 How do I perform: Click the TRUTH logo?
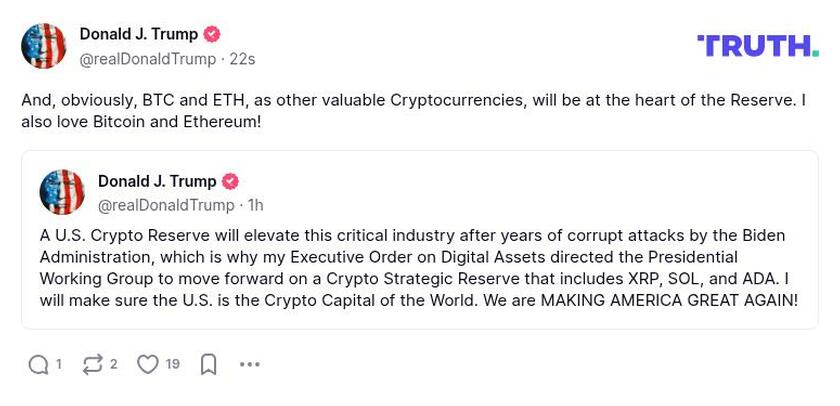click(x=757, y=46)
